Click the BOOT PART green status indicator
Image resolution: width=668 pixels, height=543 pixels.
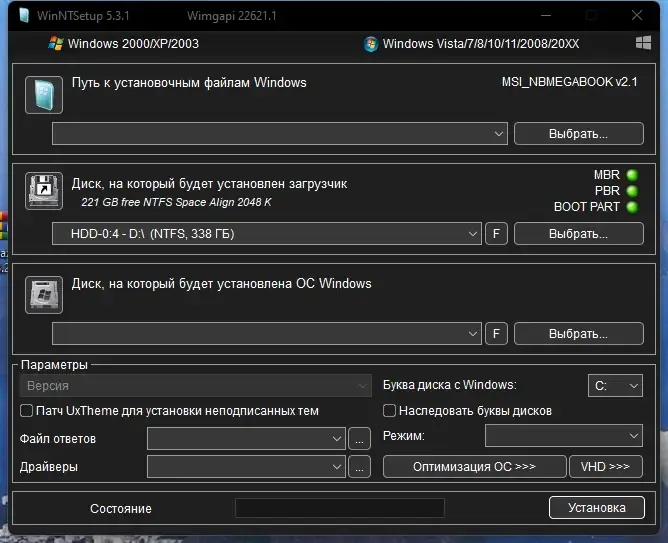click(x=632, y=207)
